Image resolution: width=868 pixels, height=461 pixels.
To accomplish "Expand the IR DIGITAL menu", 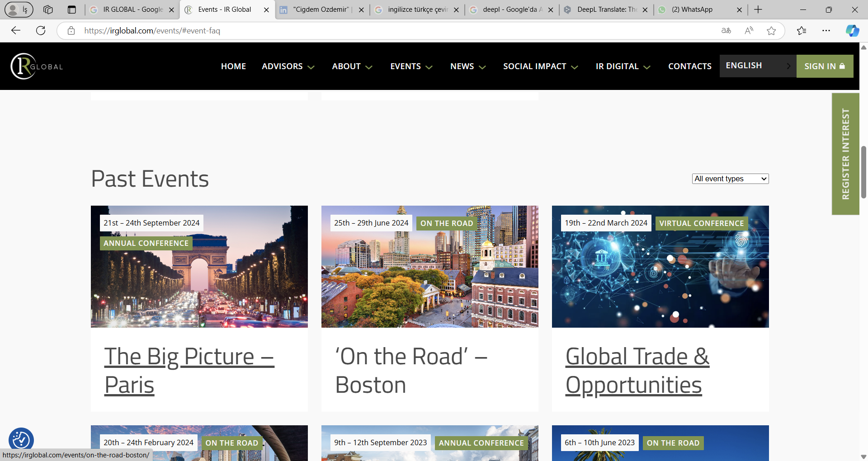I will (x=623, y=66).
